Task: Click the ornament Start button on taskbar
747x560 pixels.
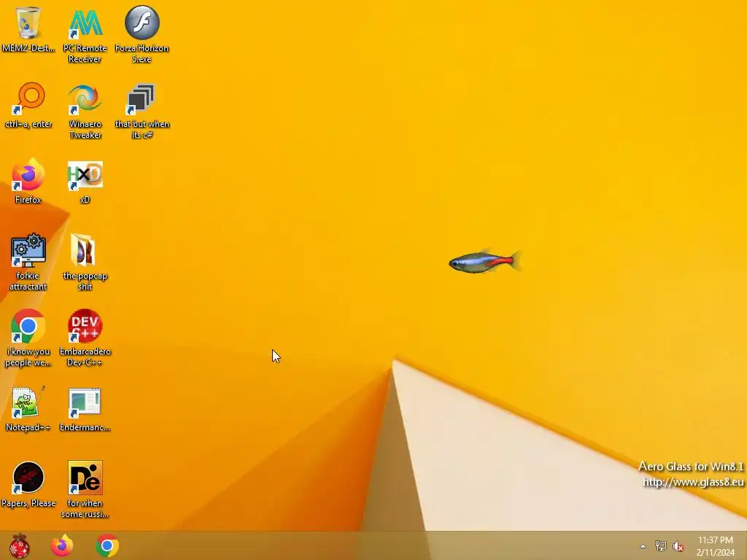Action: click(20, 545)
